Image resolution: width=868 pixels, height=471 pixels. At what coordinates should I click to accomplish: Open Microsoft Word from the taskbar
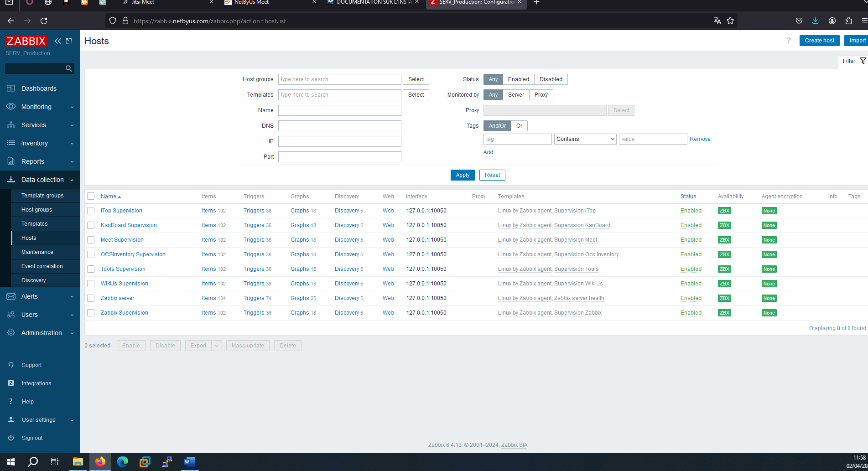pyautogui.click(x=189, y=461)
